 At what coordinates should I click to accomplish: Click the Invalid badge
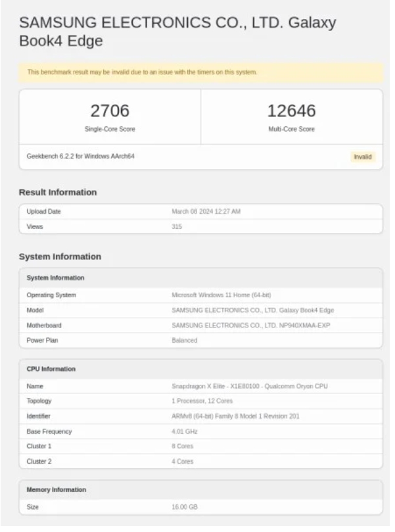(362, 157)
